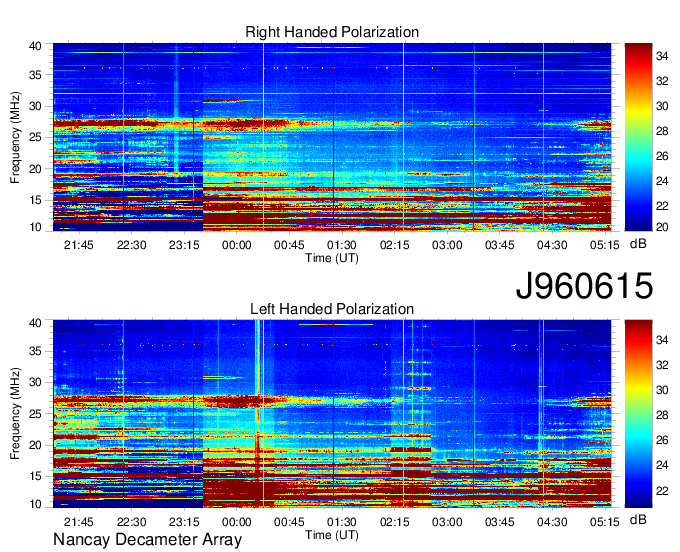
Task: Click the 35 MHz tick label on the top plot
Action: coord(35,75)
